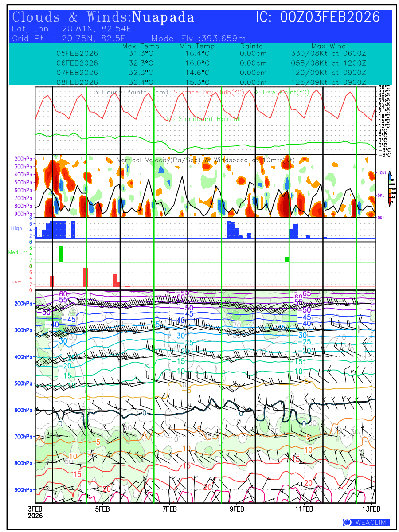
Task: Select the 9FEB date on time axis
Action: (237, 509)
